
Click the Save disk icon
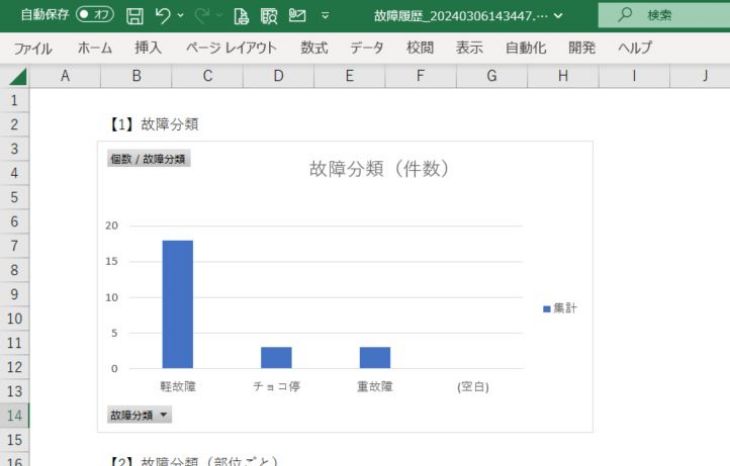135,16
